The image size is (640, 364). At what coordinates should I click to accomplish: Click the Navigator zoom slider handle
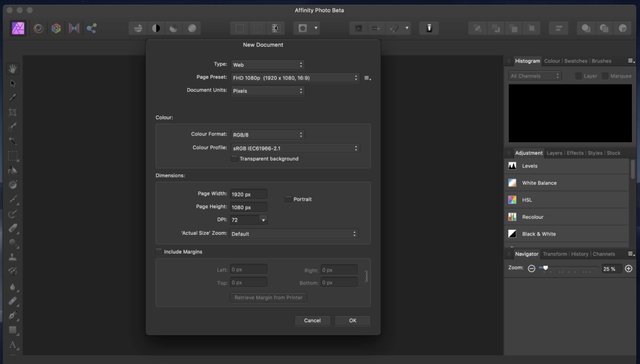click(x=545, y=268)
